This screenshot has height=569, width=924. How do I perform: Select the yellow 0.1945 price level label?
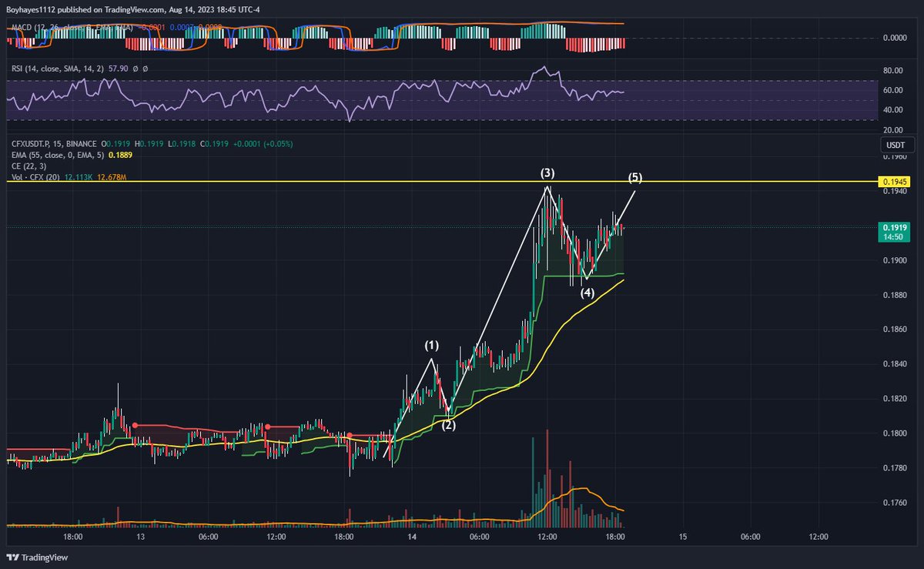point(894,182)
